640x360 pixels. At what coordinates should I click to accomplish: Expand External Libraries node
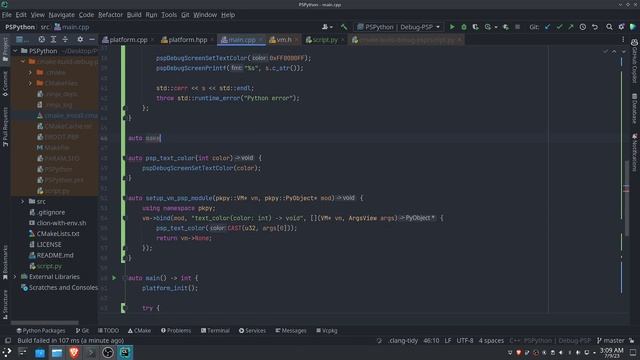point(16,277)
